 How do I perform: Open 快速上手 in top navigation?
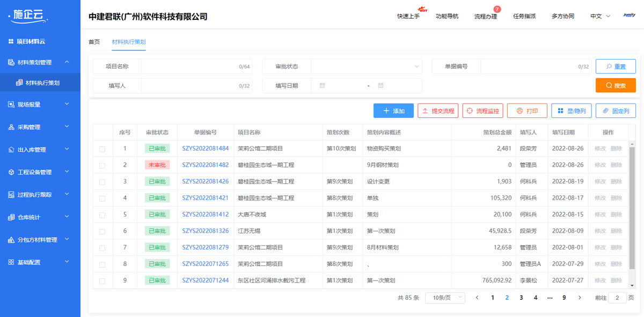pyautogui.click(x=408, y=16)
